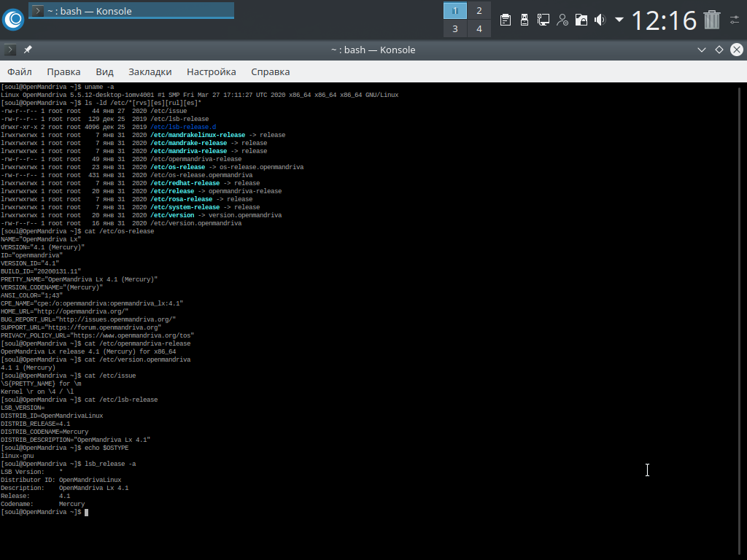Click the "echo $OSTYPE" command text
This screenshot has width=747, height=560.
pyautogui.click(x=107, y=448)
